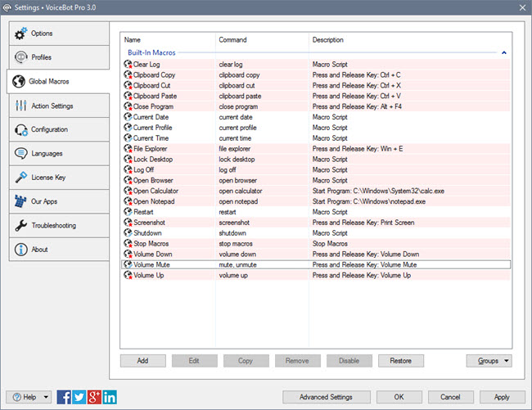Image resolution: width=532 pixels, height=410 pixels.
Task: Select the Log Off macro name
Action: tap(143, 169)
